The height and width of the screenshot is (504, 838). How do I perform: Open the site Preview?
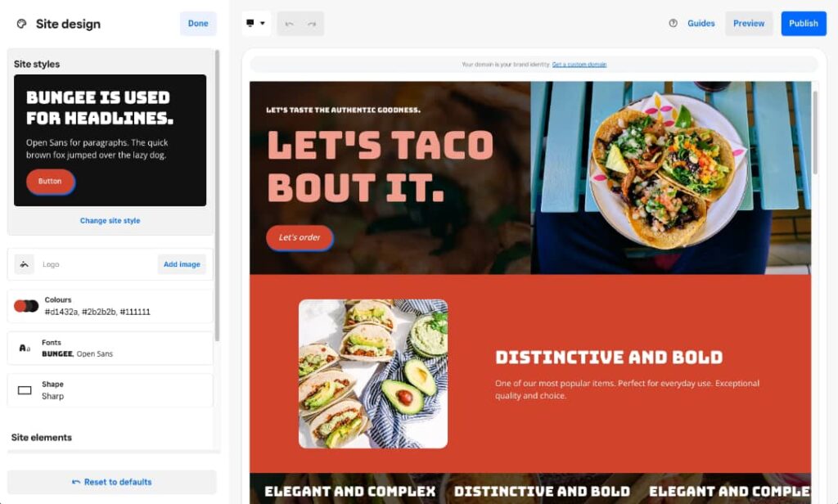[x=748, y=24]
